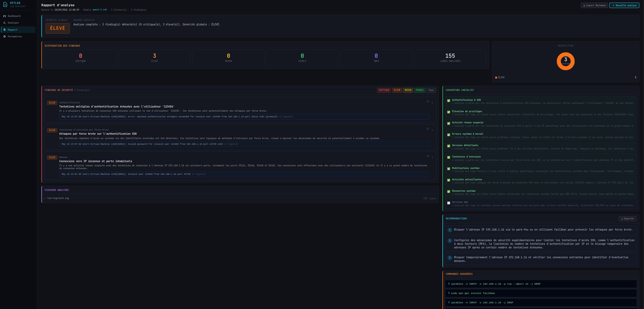Click the ÉLEVÉ badge on finding #1
This screenshot has height=309, width=644.
[52, 103]
